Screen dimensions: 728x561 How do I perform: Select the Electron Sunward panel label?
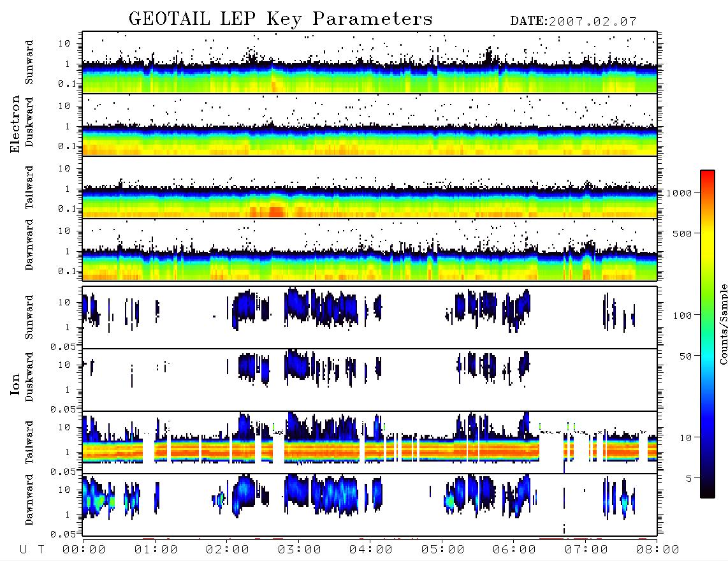tap(29, 62)
